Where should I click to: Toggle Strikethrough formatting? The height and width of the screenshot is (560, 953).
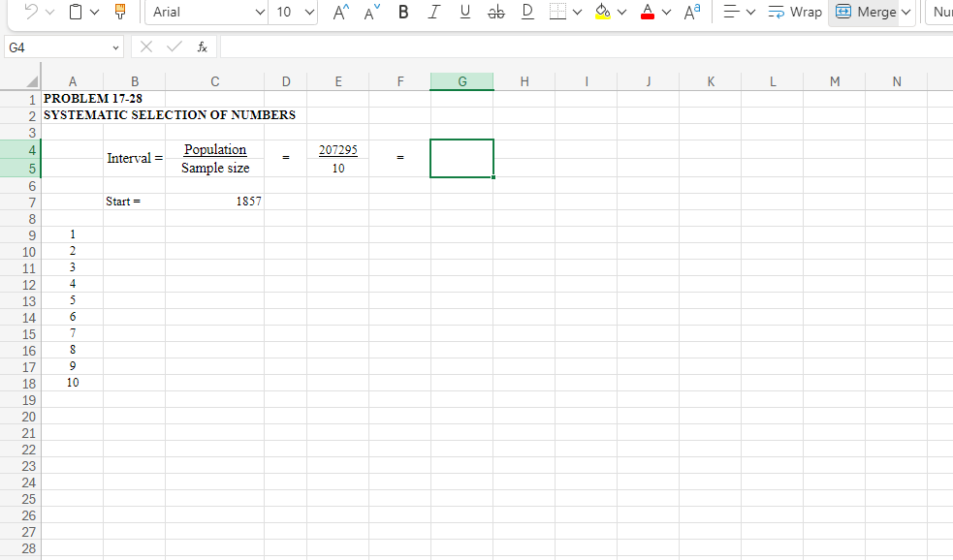tap(496, 12)
